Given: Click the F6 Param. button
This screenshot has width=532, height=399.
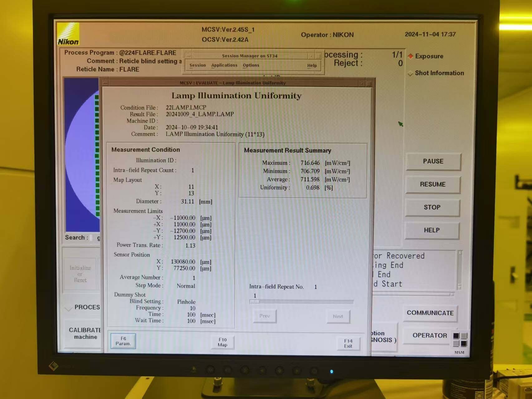Looking at the screenshot, I should click(123, 341).
